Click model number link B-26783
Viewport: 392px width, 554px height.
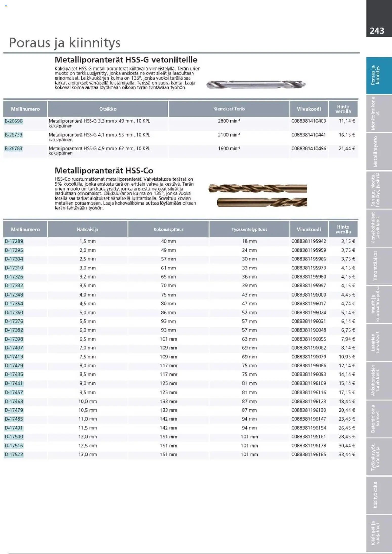[14, 148]
